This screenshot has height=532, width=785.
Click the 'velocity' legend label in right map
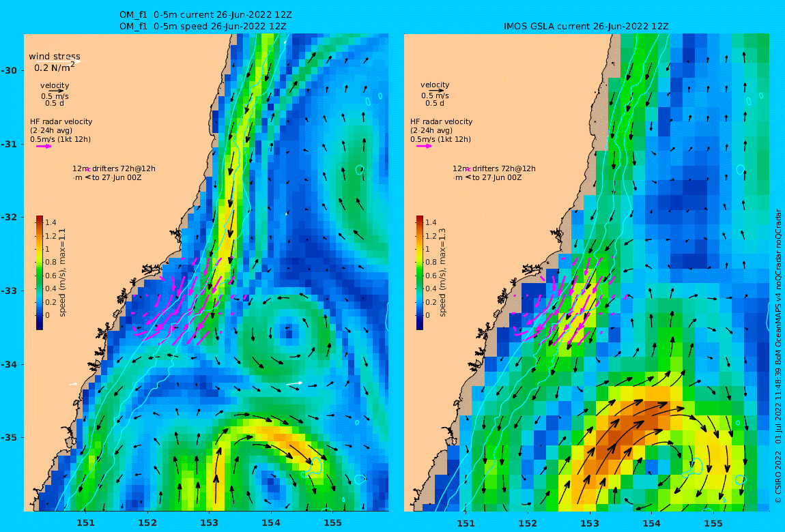click(x=435, y=85)
